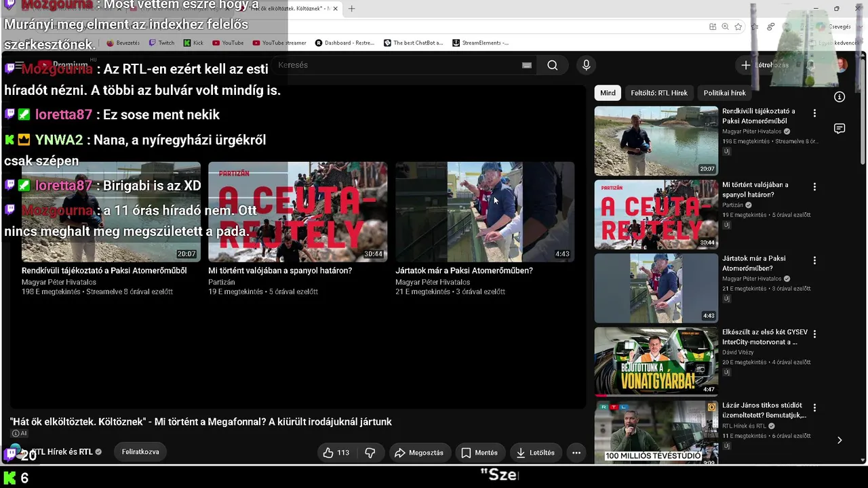
Task: Save the video with Mentés button
Action: pos(479,453)
